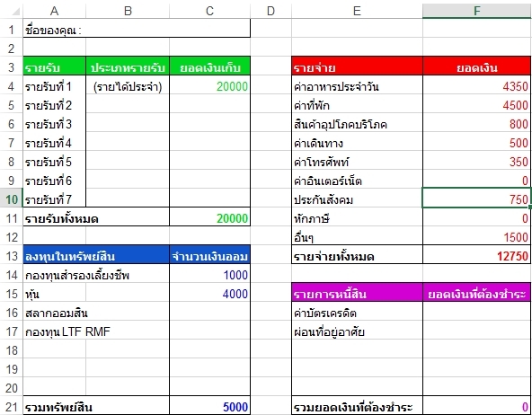Viewport: 532px width, 415px height.
Task: Select row 10 header
Action: 12,199
